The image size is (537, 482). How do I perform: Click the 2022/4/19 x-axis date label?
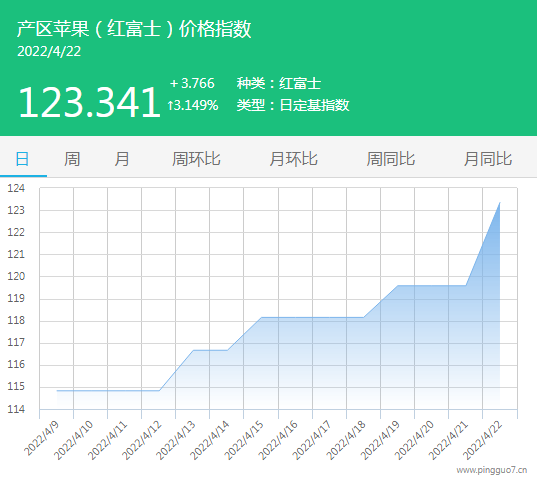[380, 440]
